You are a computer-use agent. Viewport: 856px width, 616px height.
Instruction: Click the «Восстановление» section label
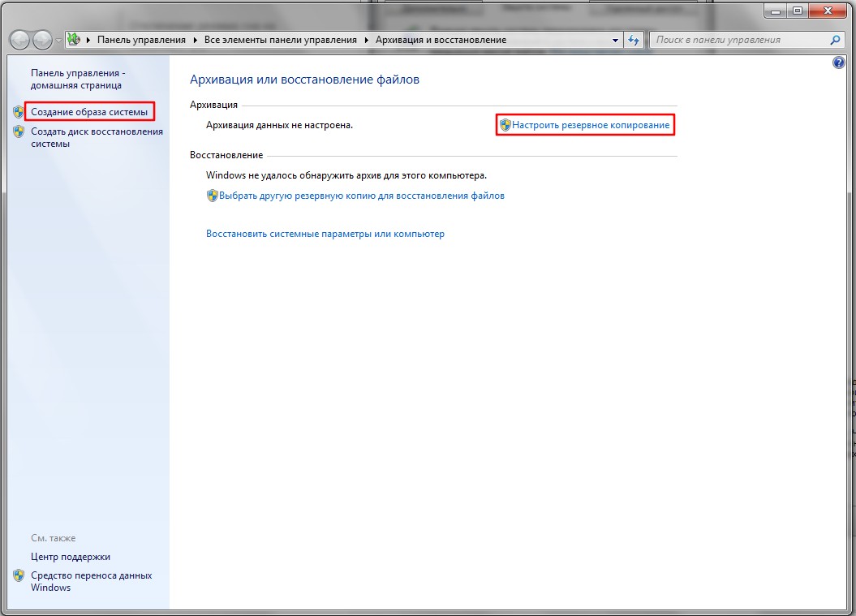226,155
